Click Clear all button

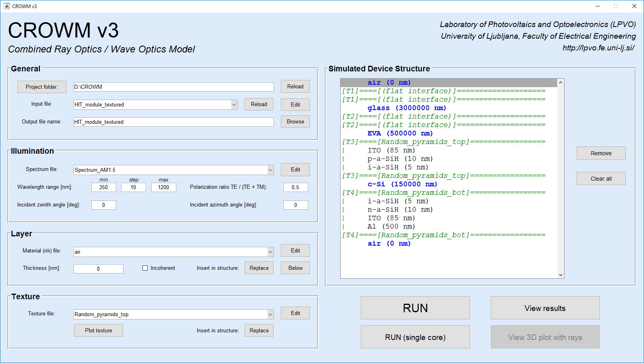click(x=601, y=179)
